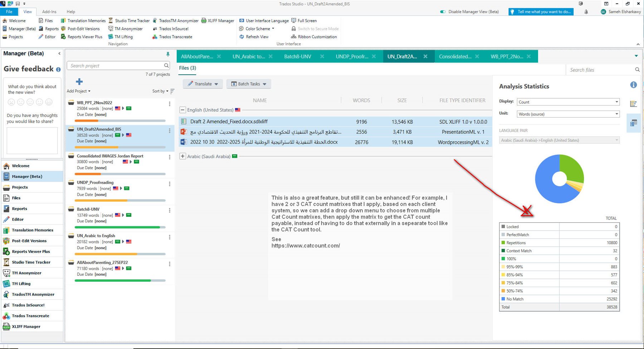
Task: Open the Color Scheme dropdown
Action: pos(257,29)
